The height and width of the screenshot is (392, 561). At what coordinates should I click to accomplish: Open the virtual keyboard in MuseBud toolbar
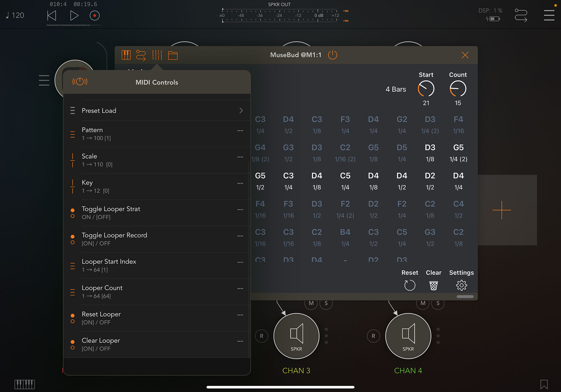pos(126,55)
